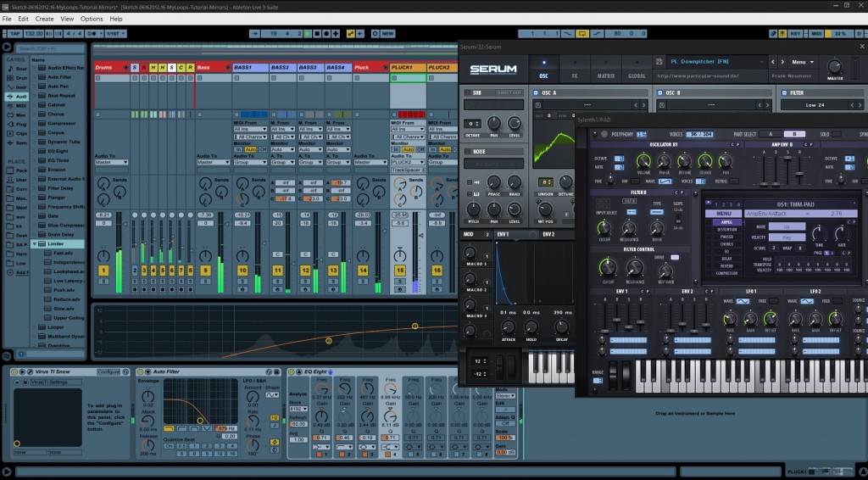Select Clips category in browser sidebar

point(17,133)
